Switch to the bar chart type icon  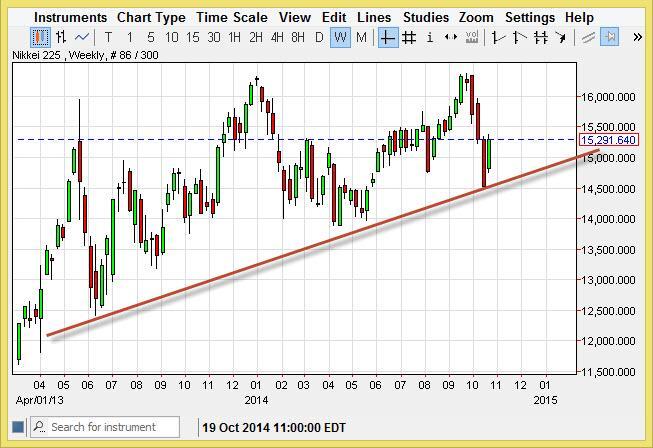[62, 37]
